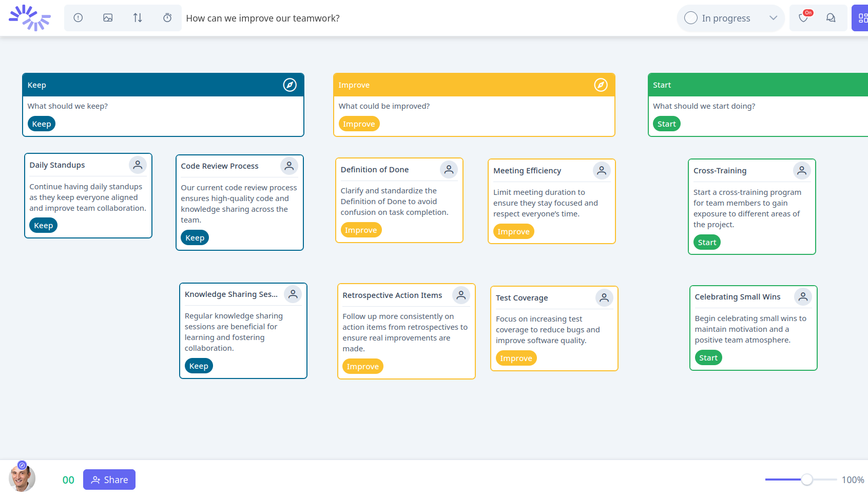Open the grid view button at top right
The image size is (868, 499).
pyautogui.click(x=862, y=18)
